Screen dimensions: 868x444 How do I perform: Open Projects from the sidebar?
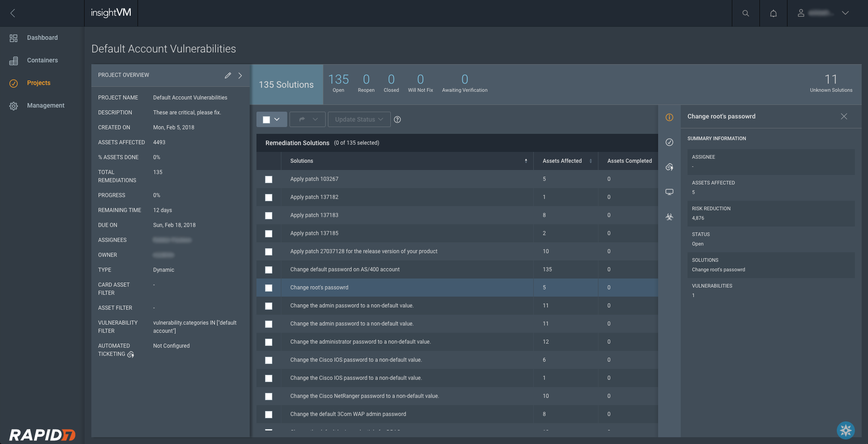pyautogui.click(x=39, y=83)
